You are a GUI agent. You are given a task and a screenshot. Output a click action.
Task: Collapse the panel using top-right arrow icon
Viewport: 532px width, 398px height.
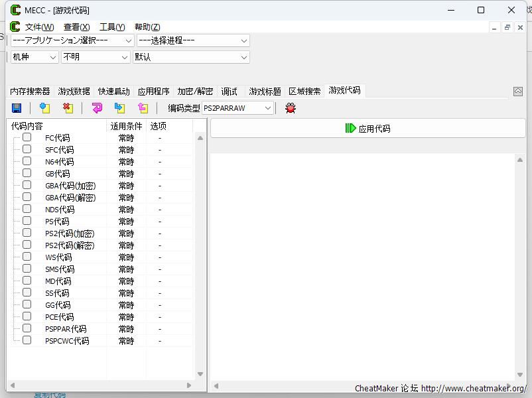point(518,92)
